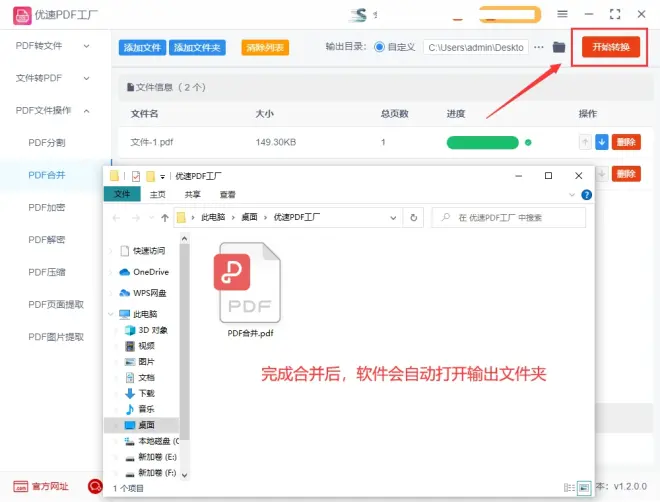The height and width of the screenshot is (502, 660).
Task: Open the 查看 tab in Explorer window
Action: (x=228, y=194)
